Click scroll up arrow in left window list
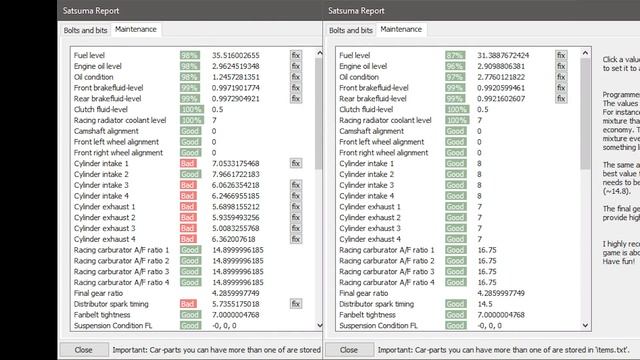640x360 pixels. pos(320,53)
